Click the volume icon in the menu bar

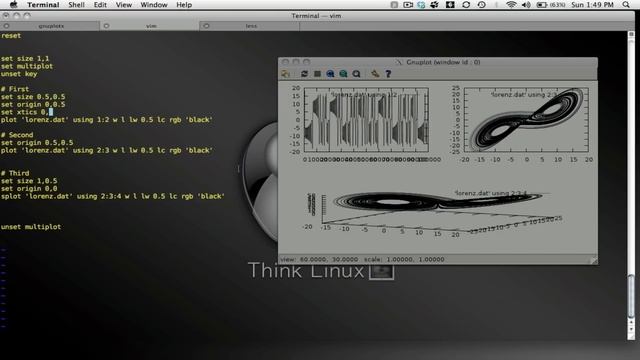tap(526, 5)
